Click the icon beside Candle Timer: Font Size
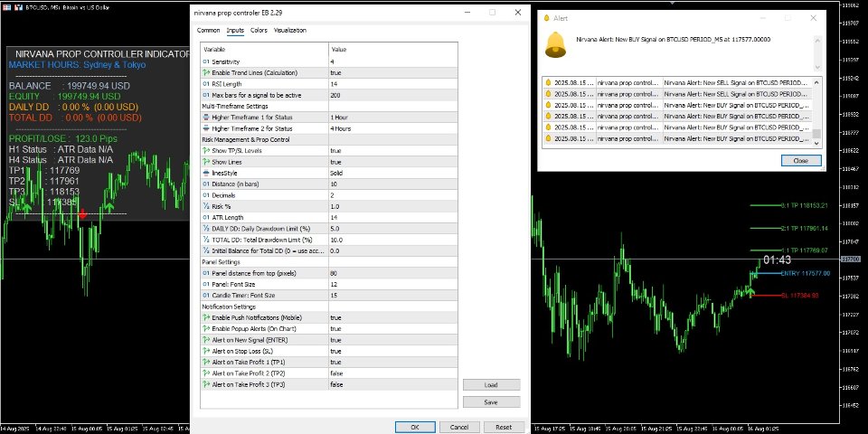 [x=206, y=296]
